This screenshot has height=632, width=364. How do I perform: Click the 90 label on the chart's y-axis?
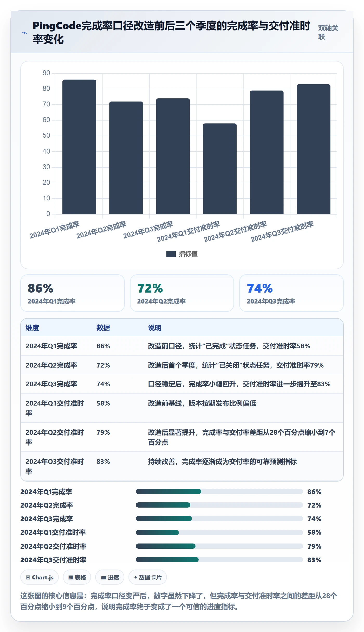click(46, 73)
